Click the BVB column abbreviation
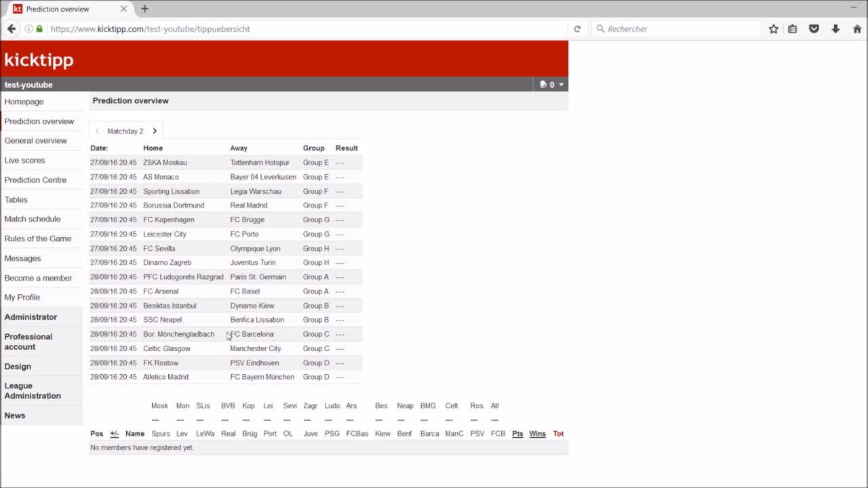This screenshot has height=488, width=868. pos(228,406)
